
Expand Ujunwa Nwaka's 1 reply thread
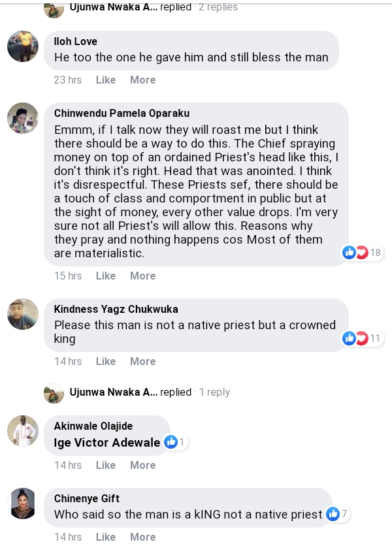tap(214, 392)
